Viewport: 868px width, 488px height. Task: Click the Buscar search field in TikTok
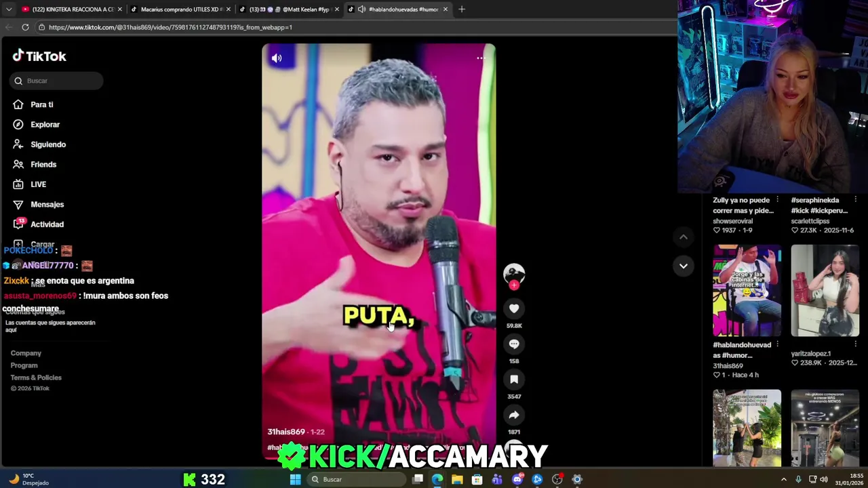(56, 81)
